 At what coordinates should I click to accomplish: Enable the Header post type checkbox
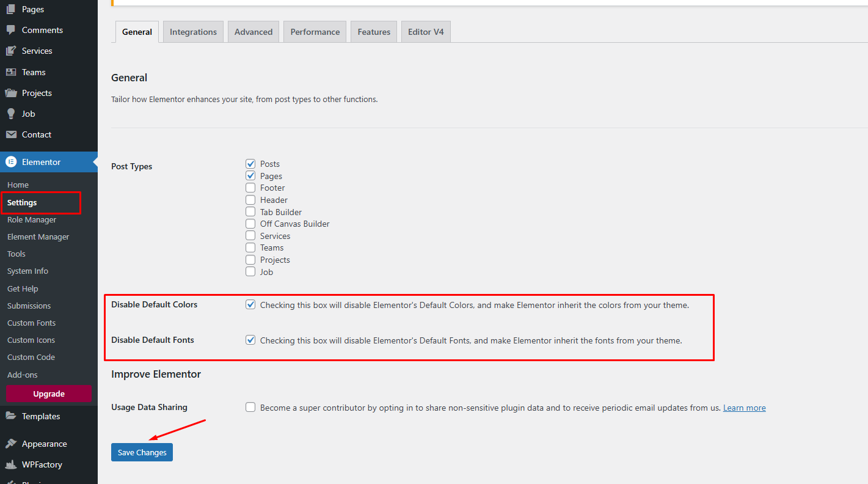250,200
